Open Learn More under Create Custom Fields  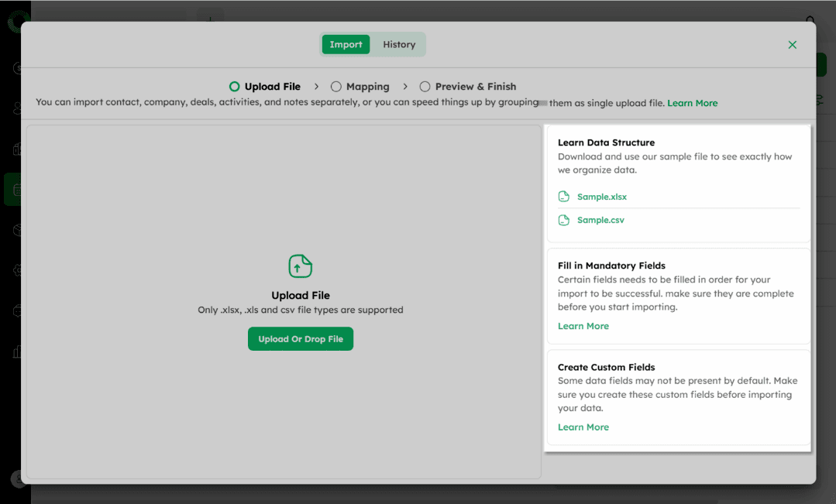pos(583,427)
